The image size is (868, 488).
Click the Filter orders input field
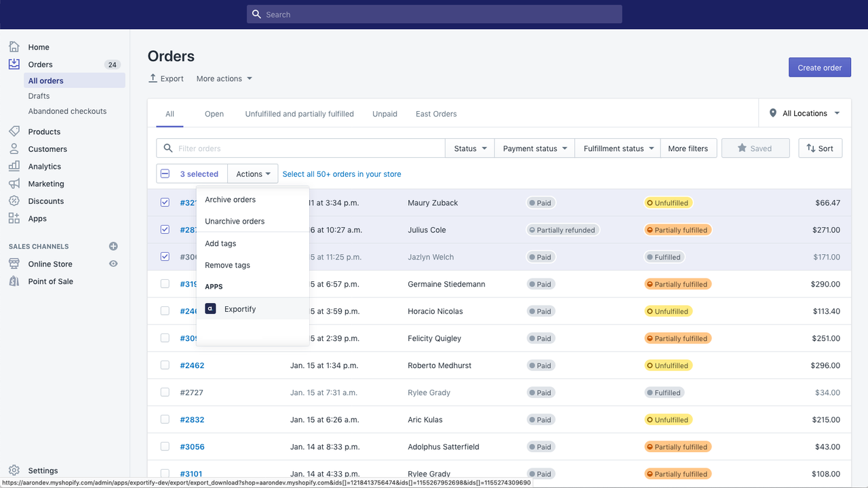click(x=309, y=148)
